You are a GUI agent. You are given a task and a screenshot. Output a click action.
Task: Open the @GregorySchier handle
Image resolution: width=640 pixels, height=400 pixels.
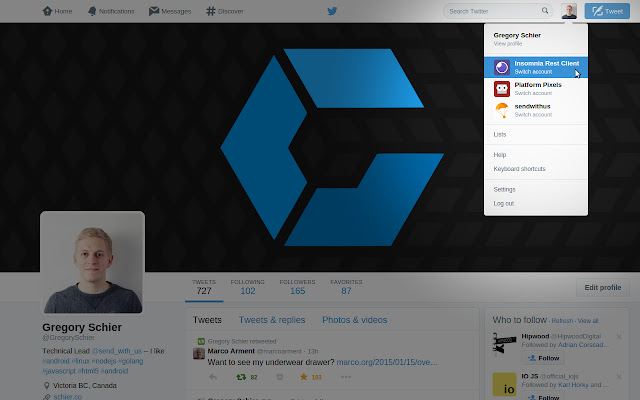(x=68, y=338)
